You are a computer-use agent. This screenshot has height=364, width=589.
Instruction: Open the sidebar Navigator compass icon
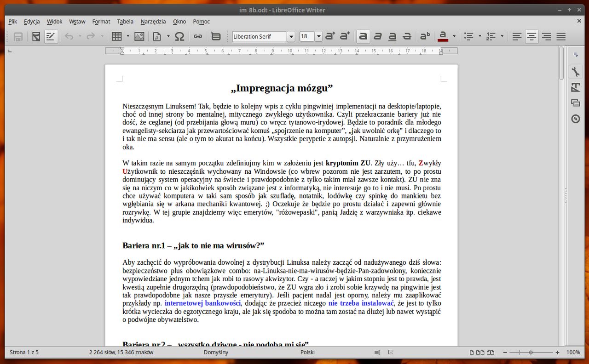click(576, 119)
